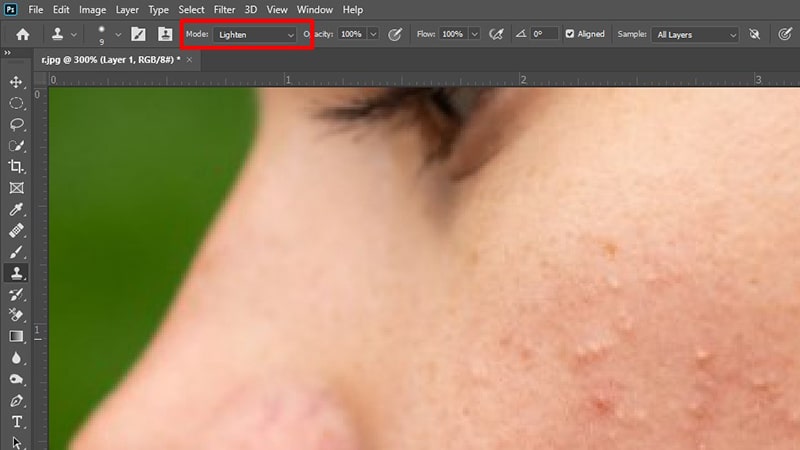
Task: Open the brush preset picker arrow
Action: pyautogui.click(x=118, y=35)
